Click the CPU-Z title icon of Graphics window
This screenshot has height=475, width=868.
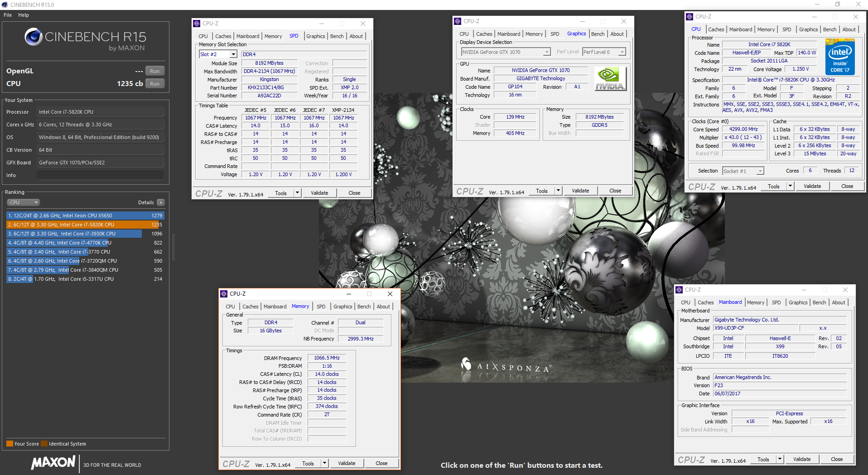coord(458,21)
